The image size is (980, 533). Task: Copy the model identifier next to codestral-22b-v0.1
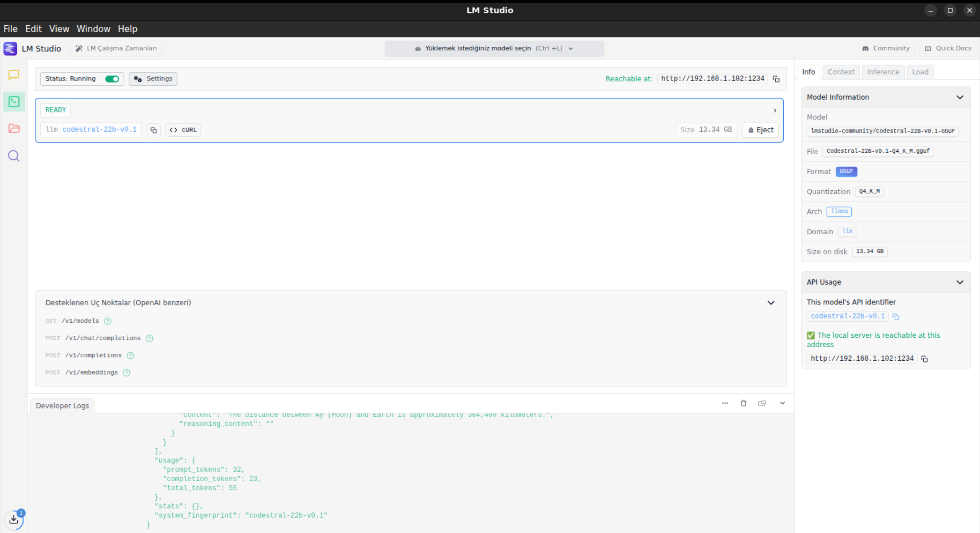pos(154,130)
